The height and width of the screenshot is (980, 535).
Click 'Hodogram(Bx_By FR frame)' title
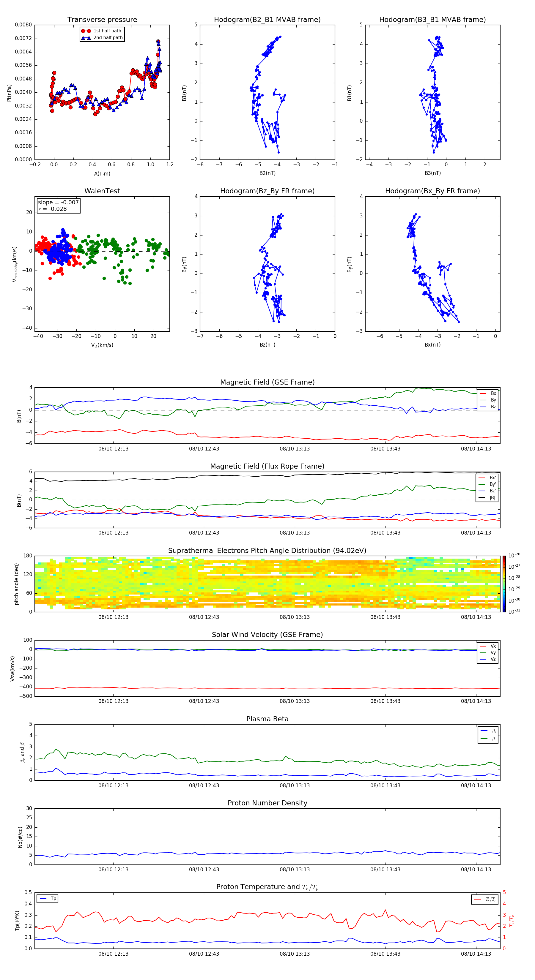click(x=432, y=191)
